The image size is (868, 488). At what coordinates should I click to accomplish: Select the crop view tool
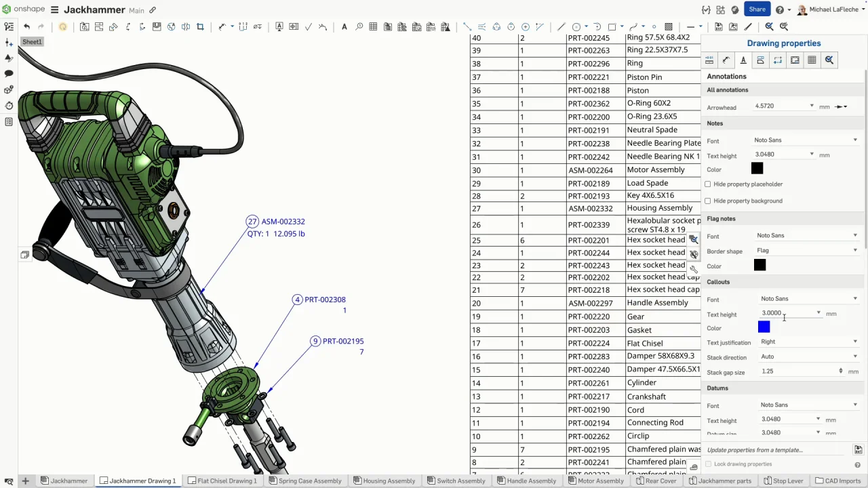click(200, 26)
